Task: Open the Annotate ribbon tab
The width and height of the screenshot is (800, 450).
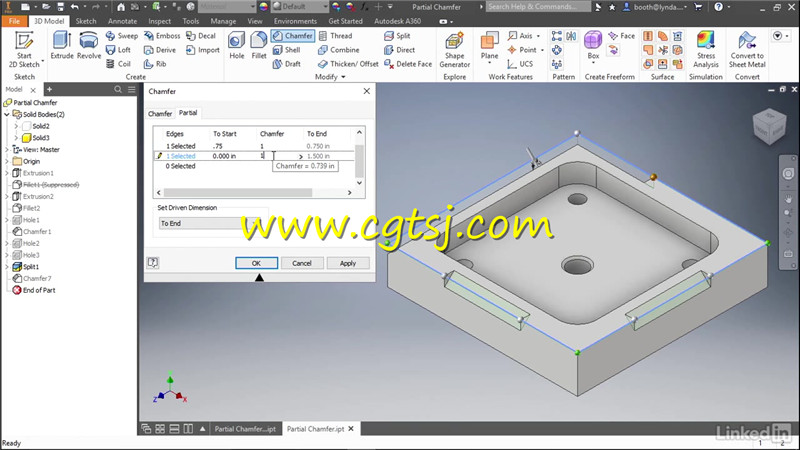Action: tap(122, 21)
